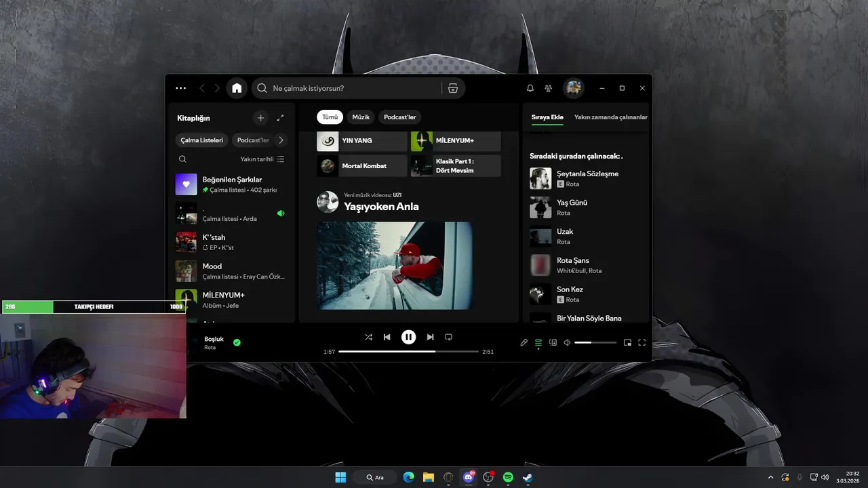Open Windows Start menu

tap(340, 477)
